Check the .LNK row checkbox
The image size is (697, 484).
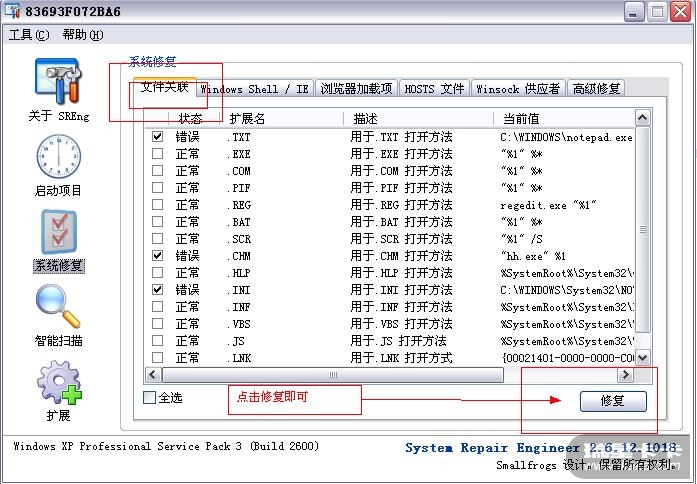click(x=157, y=357)
